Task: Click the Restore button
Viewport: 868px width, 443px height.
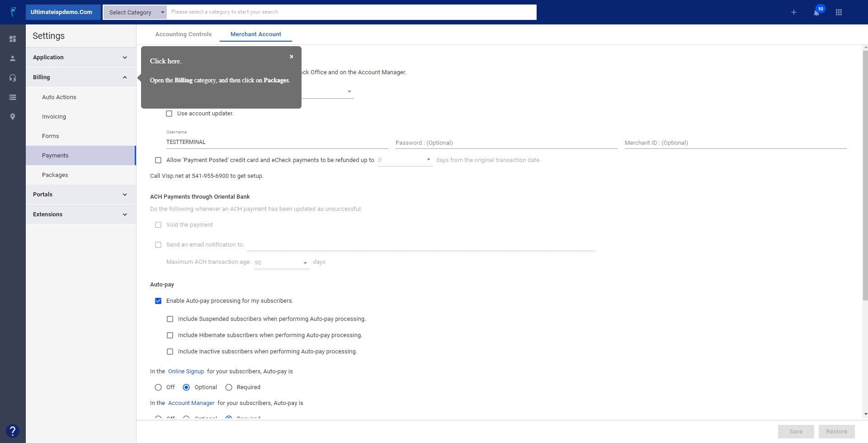Action: click(x=836, y=432)
